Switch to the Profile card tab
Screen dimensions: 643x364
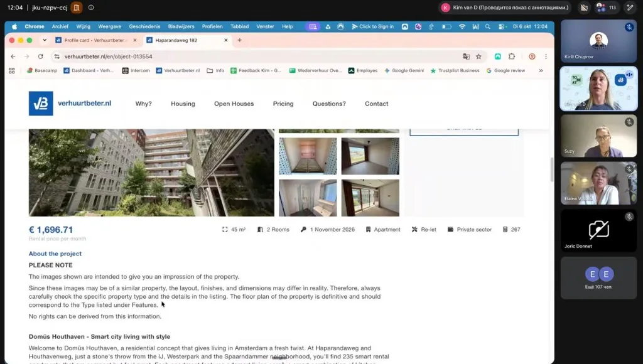[94, 40]
